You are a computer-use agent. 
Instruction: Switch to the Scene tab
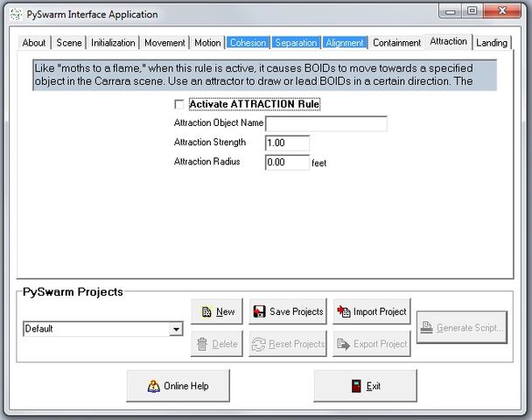click(x=69, y=43)
